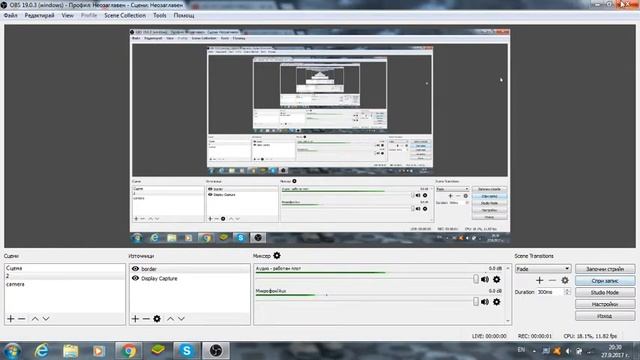Click the mixer scrollbar up arrow
This screenshot has width=640, height=360.
coord(508,268)
